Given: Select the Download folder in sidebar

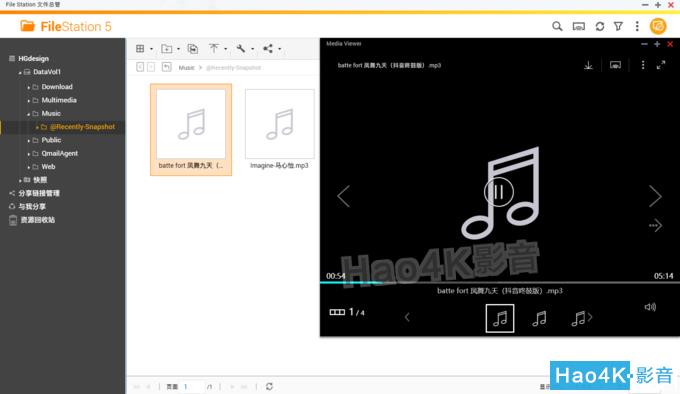Looking at the screenshot, I should (57, 87).
